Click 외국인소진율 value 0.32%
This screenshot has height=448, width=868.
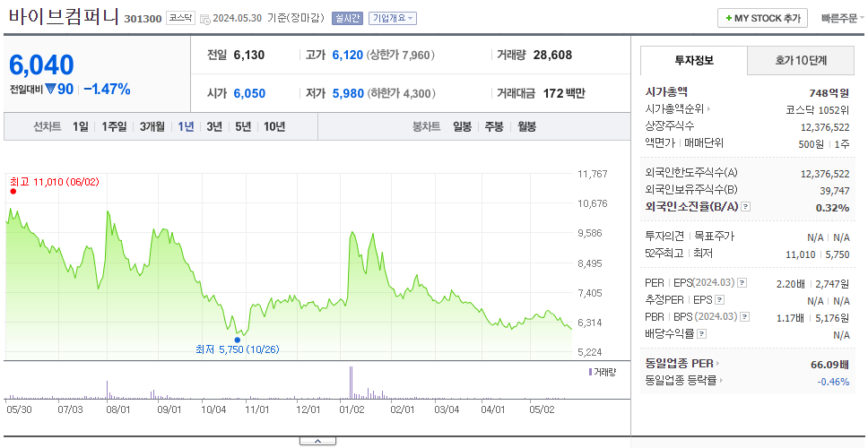(832, 208)
